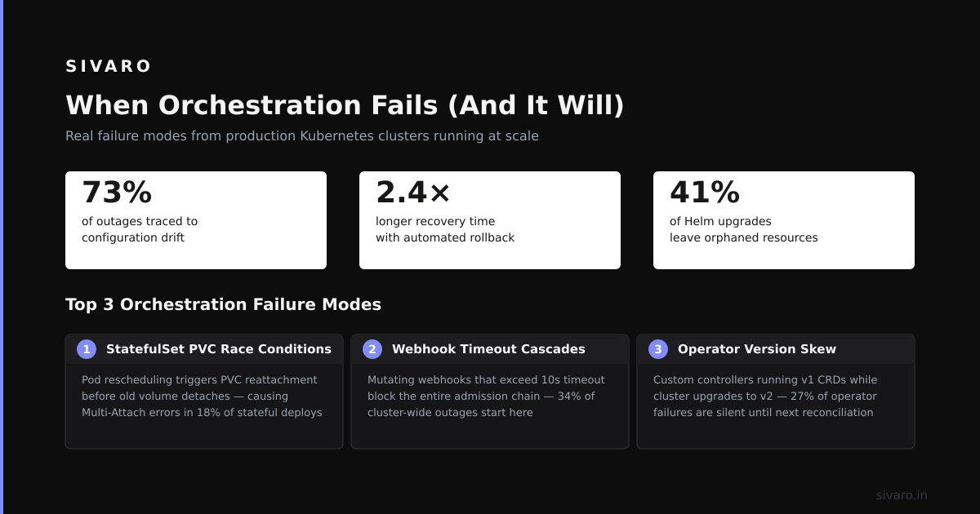The height and width of the screenshot is (514, 980).
Task: Open the sivaro.in footer link
Action: 902,495
